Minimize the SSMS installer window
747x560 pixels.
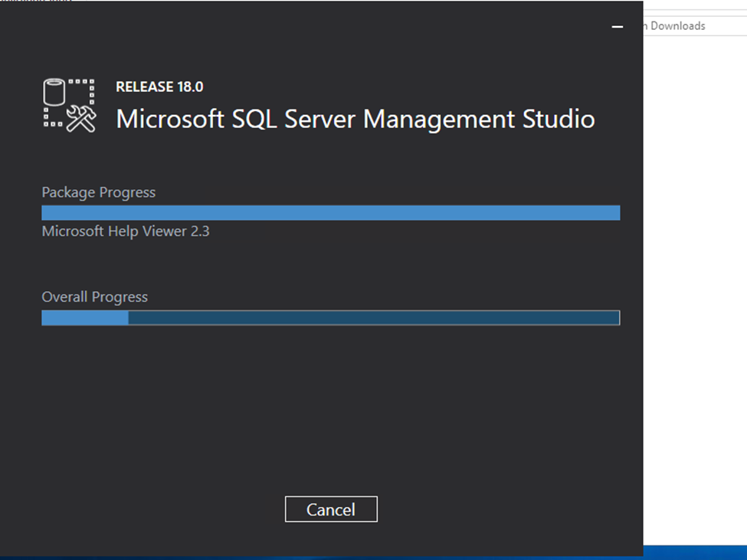click(x=618, y=27)
